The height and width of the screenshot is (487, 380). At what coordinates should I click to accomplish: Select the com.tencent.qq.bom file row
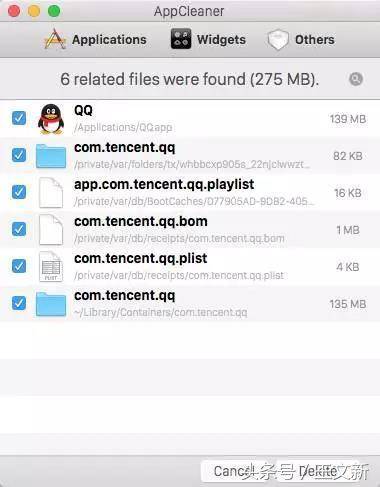(190, 230)
